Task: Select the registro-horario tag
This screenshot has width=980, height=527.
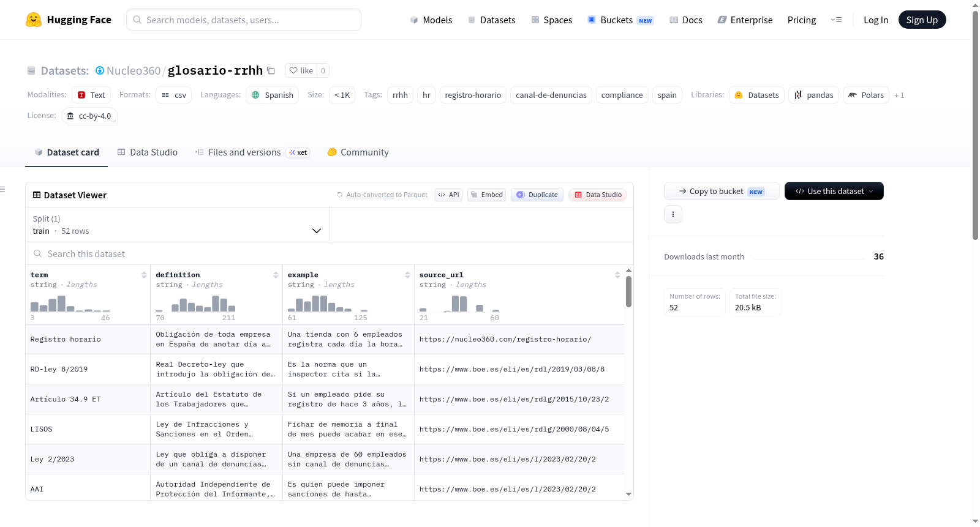Action: (x=473, y=95)
